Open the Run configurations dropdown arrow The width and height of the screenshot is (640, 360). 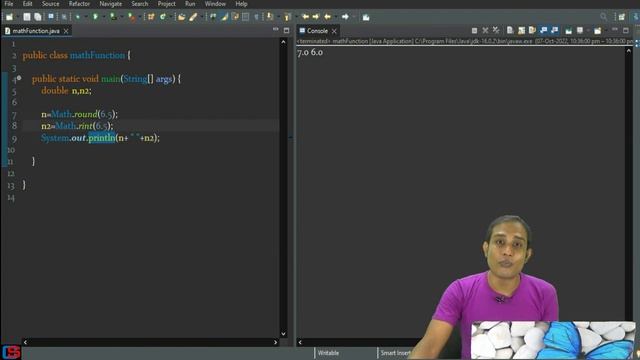(104, 17)
